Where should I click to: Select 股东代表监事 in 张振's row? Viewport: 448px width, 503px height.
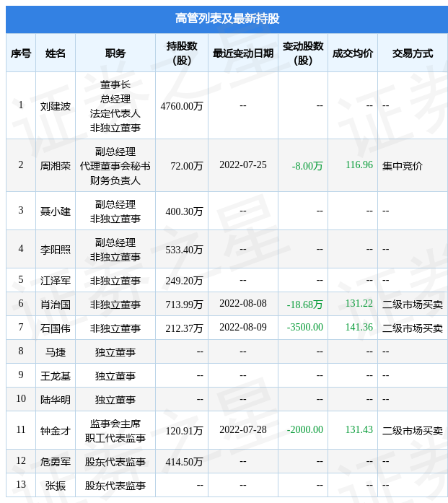click(x=115, y=486)
